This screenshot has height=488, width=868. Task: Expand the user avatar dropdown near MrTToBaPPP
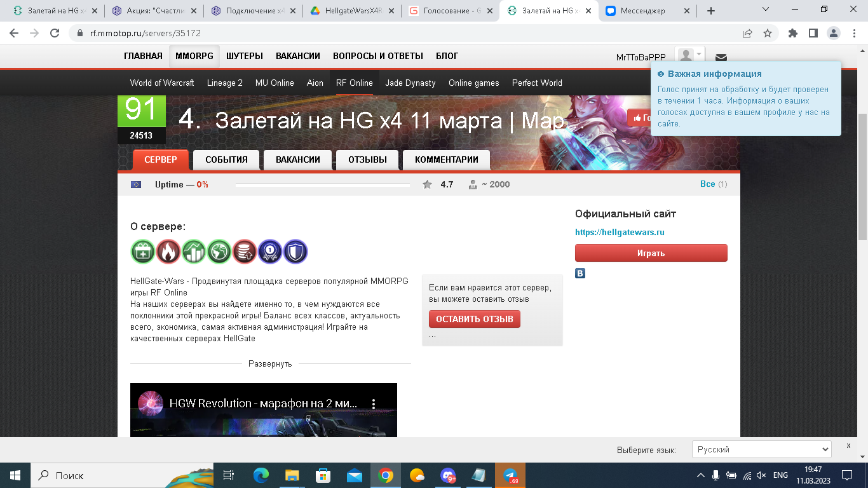[691, 55]
